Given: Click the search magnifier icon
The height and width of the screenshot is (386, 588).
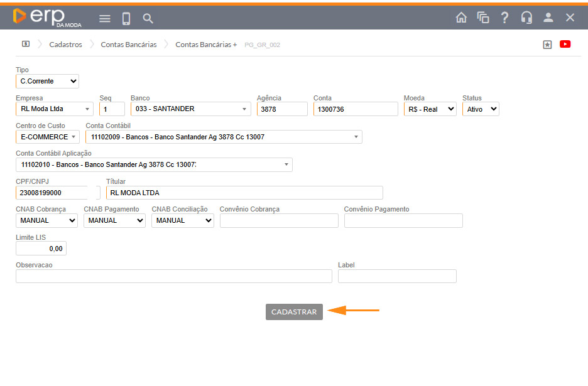Looking at the screenshot, I should (148, 18).
